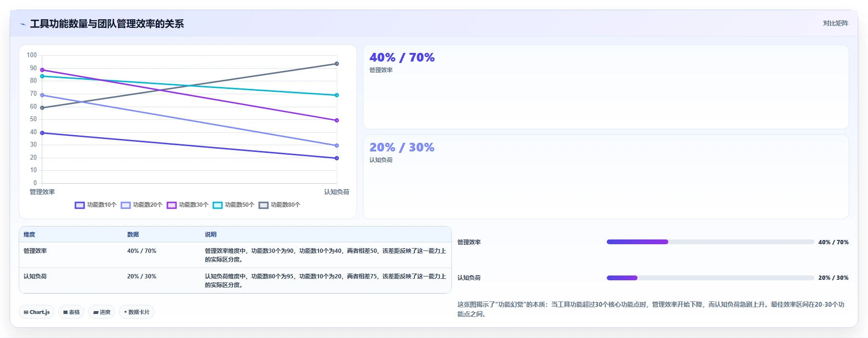Click the 管理效率 progress bar

[710, 242]
